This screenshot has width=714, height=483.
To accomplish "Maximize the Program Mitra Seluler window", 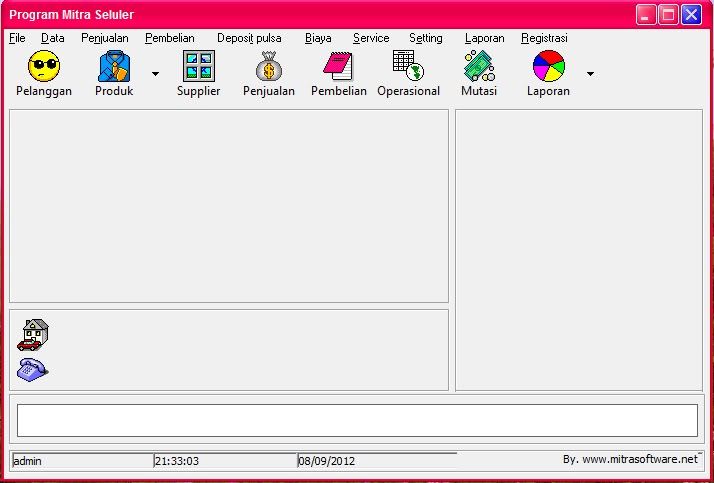I will click(668, 15).
